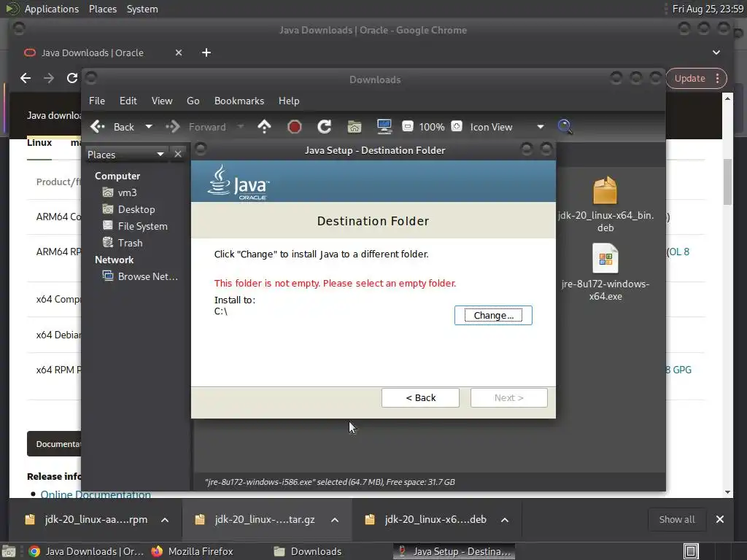This screenshot has height=560, width=747.
Task: Open the View menu in Downloads window
Action: [162, 101]
